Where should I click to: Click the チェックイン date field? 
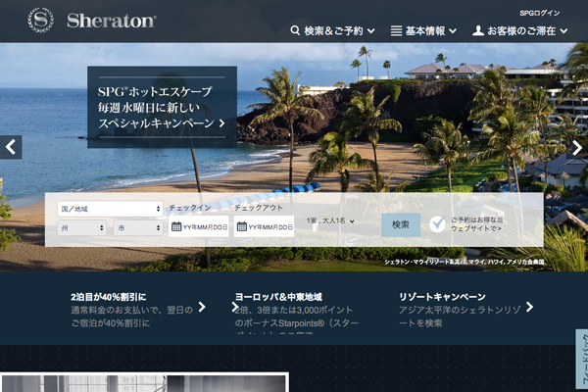pyautogui.click(x=198, y=226)
